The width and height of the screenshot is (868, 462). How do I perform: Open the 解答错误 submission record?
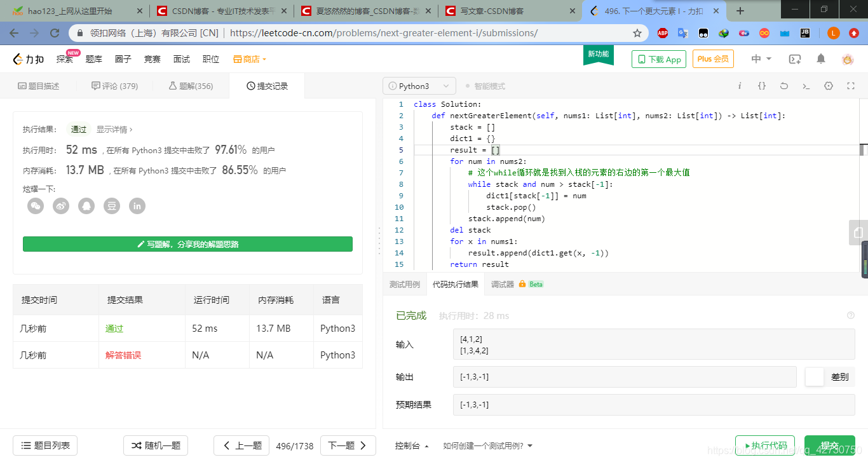click(123, 355)
